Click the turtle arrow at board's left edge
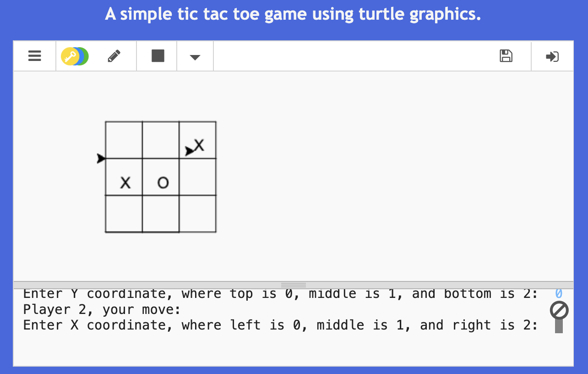Viewport: 588px width, 374px height. pyautogui.click(x=101, y=159)
